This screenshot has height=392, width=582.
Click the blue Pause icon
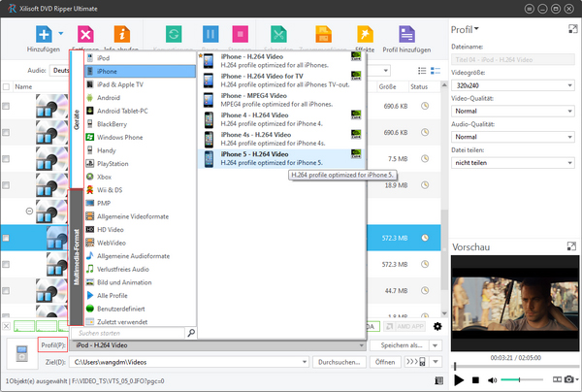pos(210,35)
